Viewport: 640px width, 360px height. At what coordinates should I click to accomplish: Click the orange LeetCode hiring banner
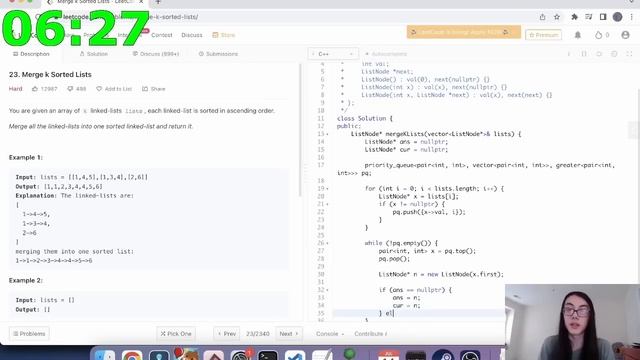coord(464,32)
